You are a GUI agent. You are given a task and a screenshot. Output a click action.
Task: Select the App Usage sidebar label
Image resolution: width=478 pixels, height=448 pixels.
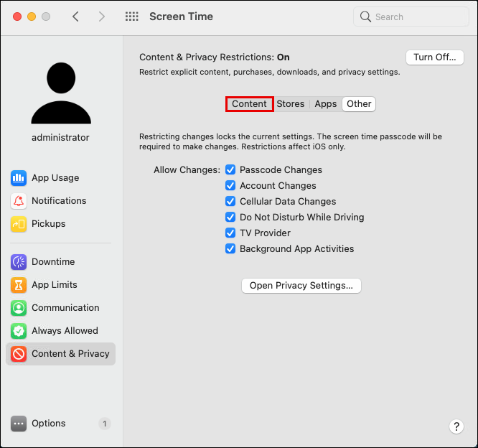click(55, 178)
